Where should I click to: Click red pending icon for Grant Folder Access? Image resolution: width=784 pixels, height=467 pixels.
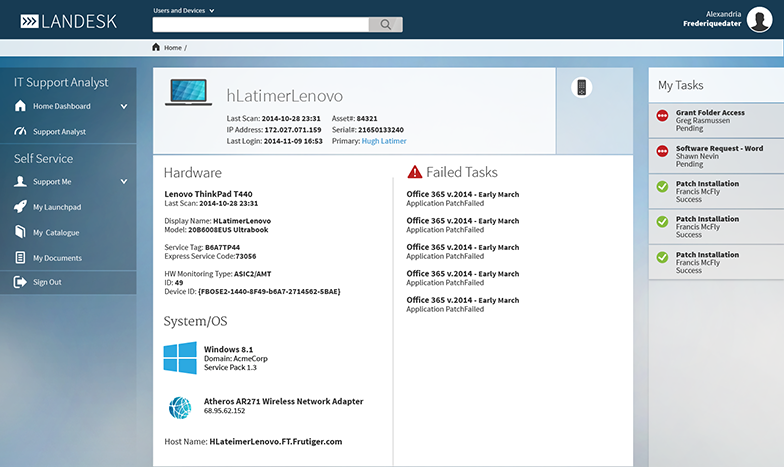coord(661,117)
